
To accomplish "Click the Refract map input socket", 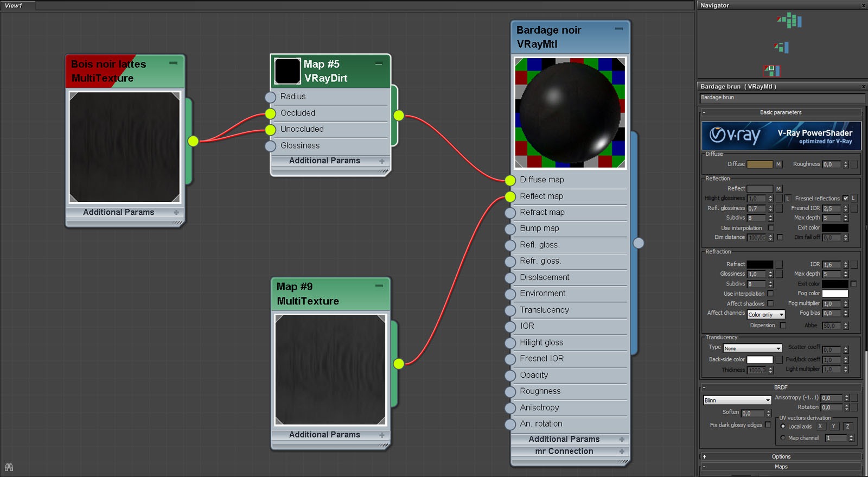I will click(x=510, y=213).
